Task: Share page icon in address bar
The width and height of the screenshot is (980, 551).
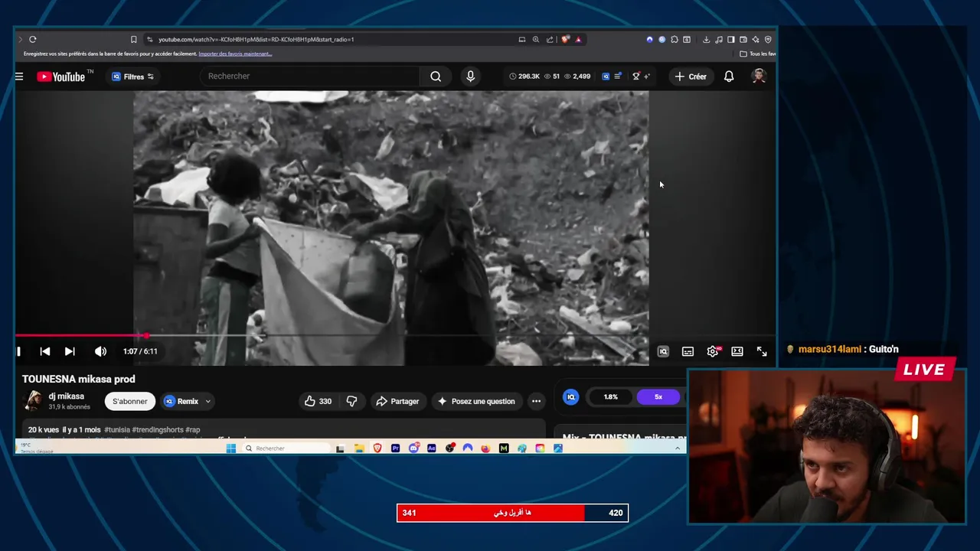Action: (550, 39)
